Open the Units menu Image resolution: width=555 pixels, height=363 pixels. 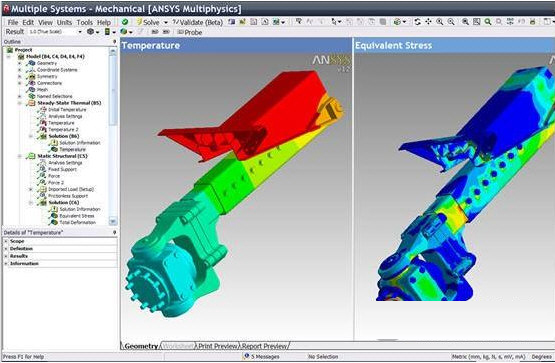point(64,22)
